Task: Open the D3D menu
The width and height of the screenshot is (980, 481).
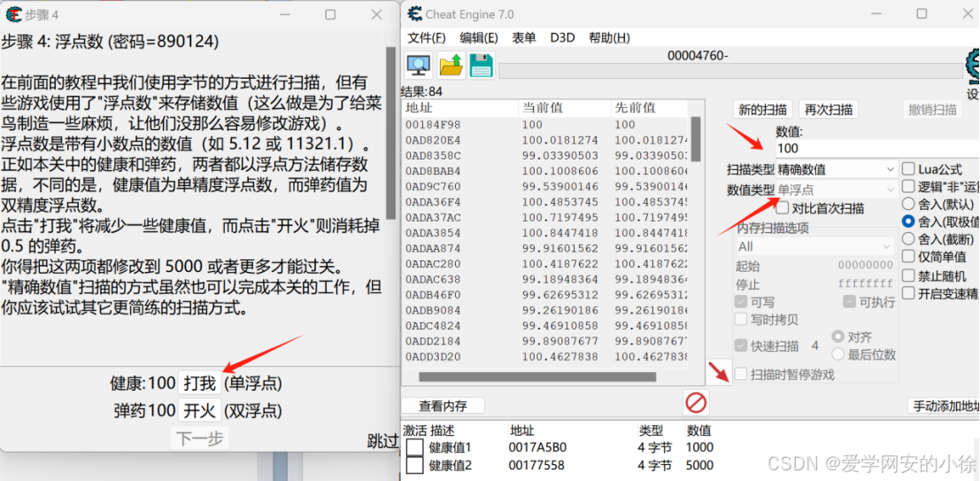Action: point(562,37)
